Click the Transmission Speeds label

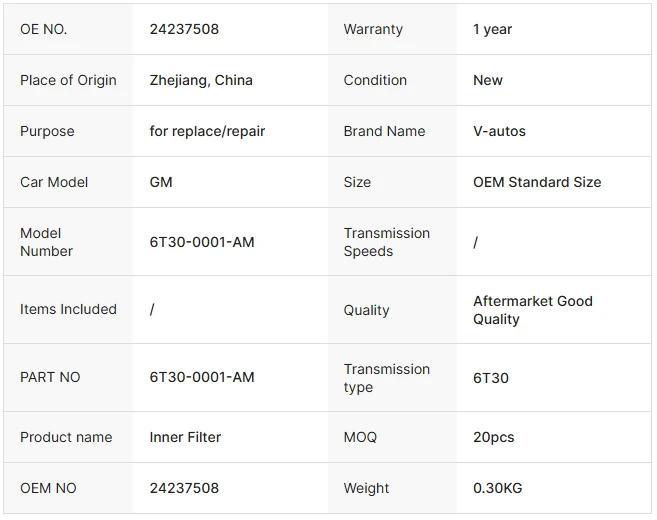[x=387, y=242]
